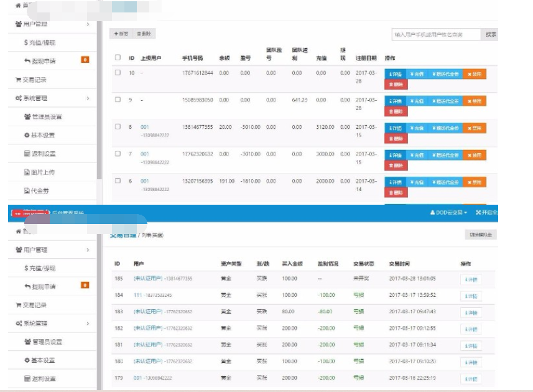Click the 管理员设置 users icon in the upper sidebar
The width and height of the screenshot is (533, 392).
[27, 117]
